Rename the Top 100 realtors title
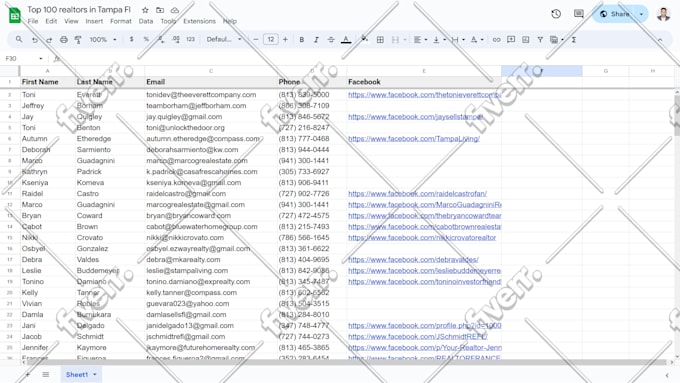 tap(79, 9)
